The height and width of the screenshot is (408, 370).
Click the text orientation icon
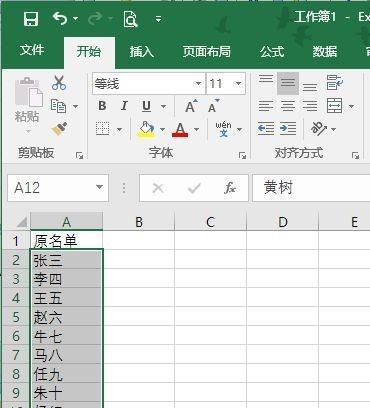pos(318,129)
